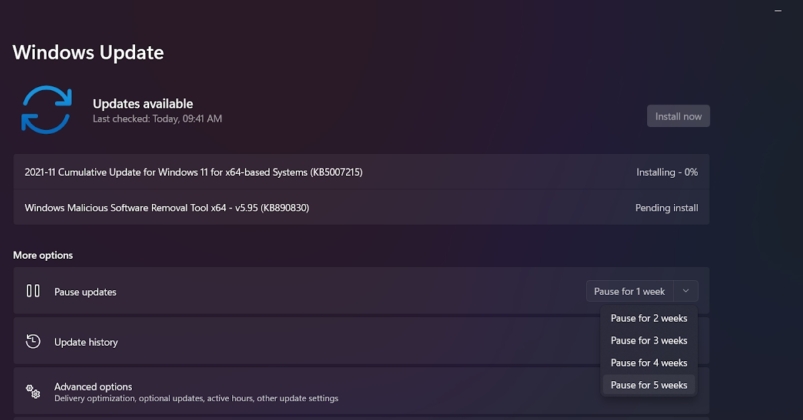The height and width of the screenshot is (420, 803).
Task: Click the Advanced options gear icon
Action: point(33,391)
